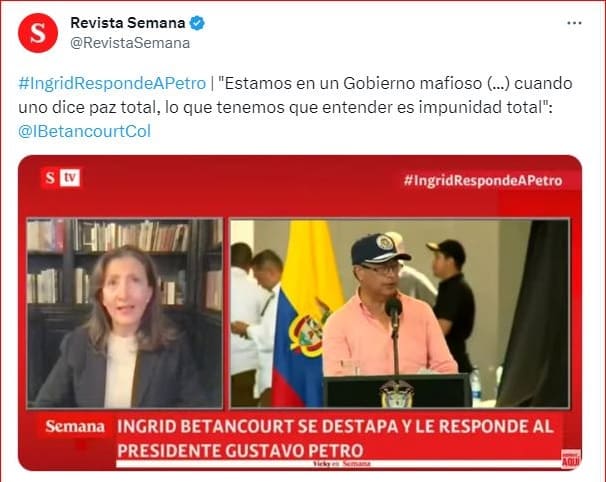Click the AQUÍ badge at video corner

pyautogui.click(x=571, y=459)
